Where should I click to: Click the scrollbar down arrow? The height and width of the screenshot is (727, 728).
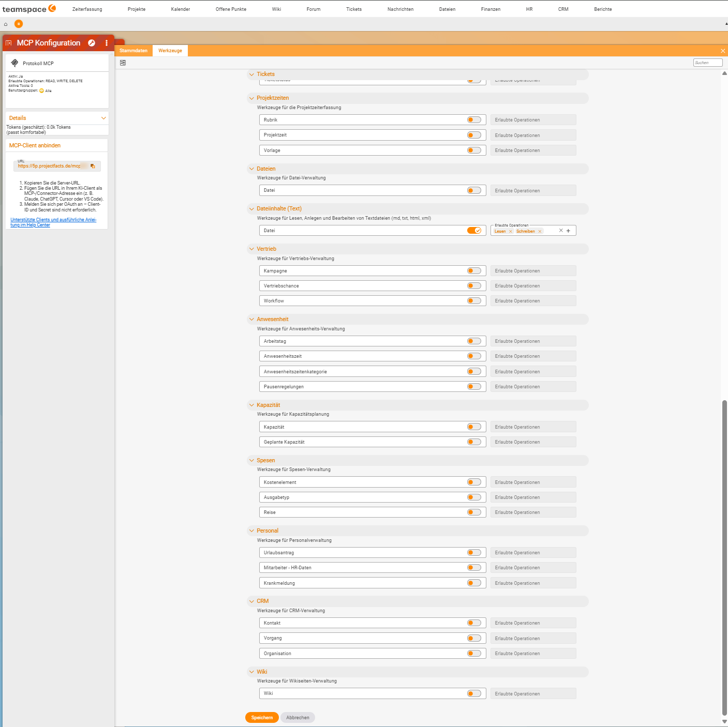724,722
